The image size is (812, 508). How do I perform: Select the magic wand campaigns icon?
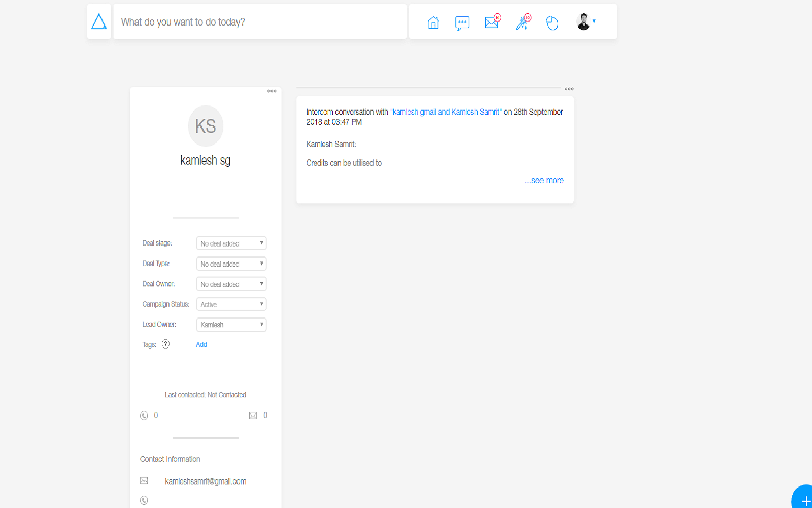[x=522, y=22]
